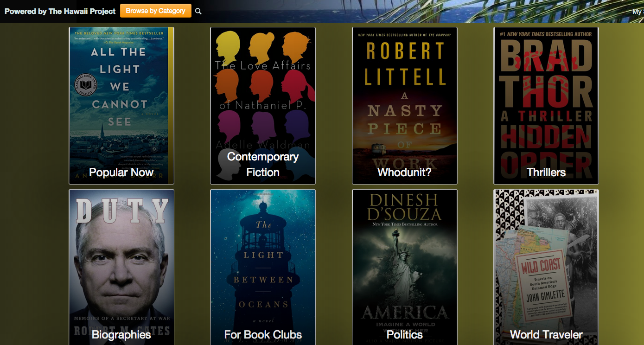
Task: Open the For Book Clubs category
Action: click(x=263, y=335)
